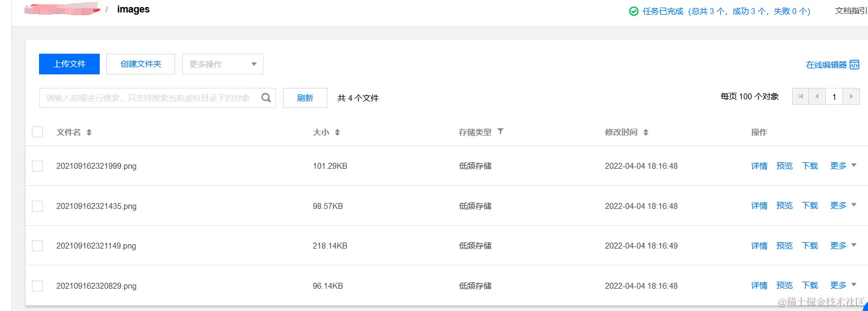Click the 每页 100 个对象 text
This screenshot has height=311, width=868.
[x=750, y=97]
